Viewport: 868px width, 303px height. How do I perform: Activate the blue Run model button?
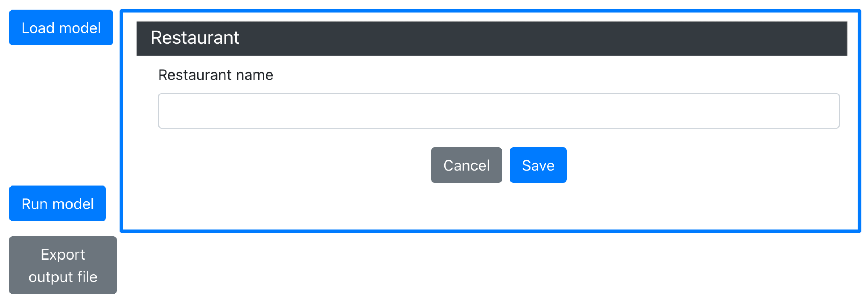[x=58, y=203]
